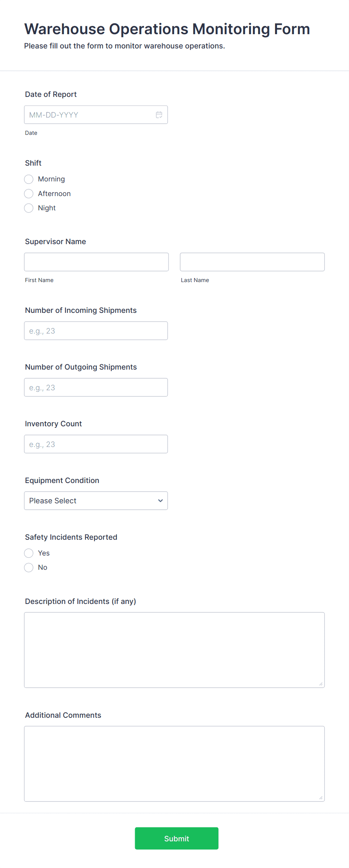
Task: Click the supervisor First Name field
Action: 96,262
